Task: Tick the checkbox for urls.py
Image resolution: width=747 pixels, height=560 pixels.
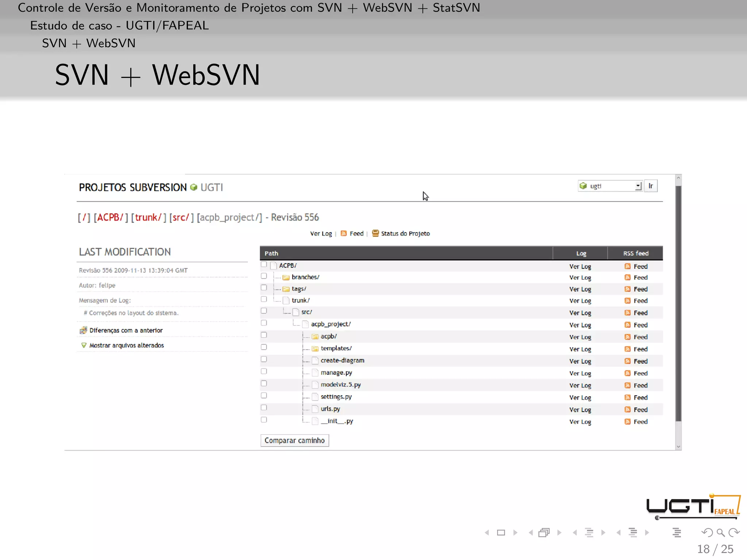Action: pos(264,408)
